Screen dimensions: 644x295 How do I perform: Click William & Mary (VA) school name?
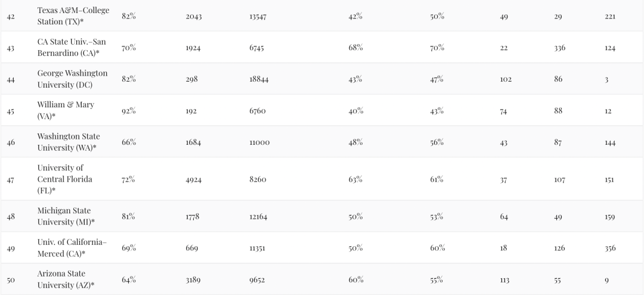tap(66, 111)
